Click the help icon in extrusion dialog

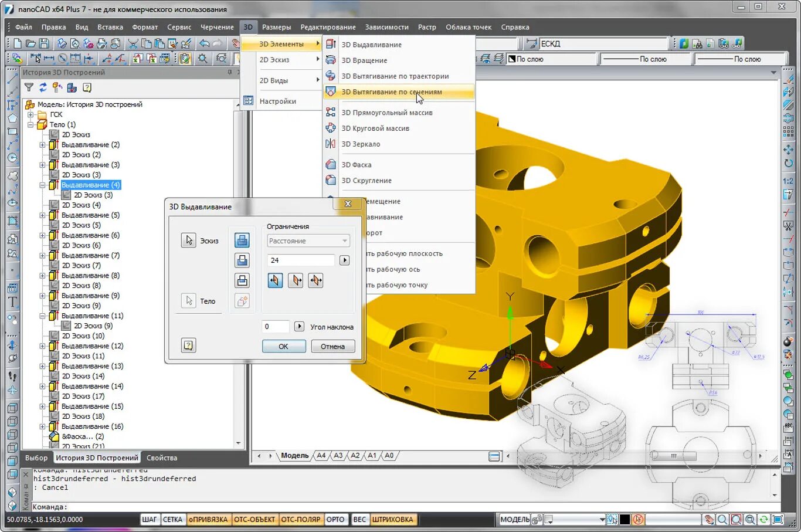(188, 345)
